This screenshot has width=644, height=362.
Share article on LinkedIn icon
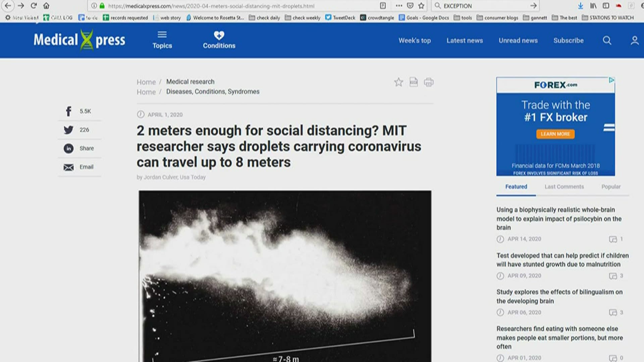68,148
